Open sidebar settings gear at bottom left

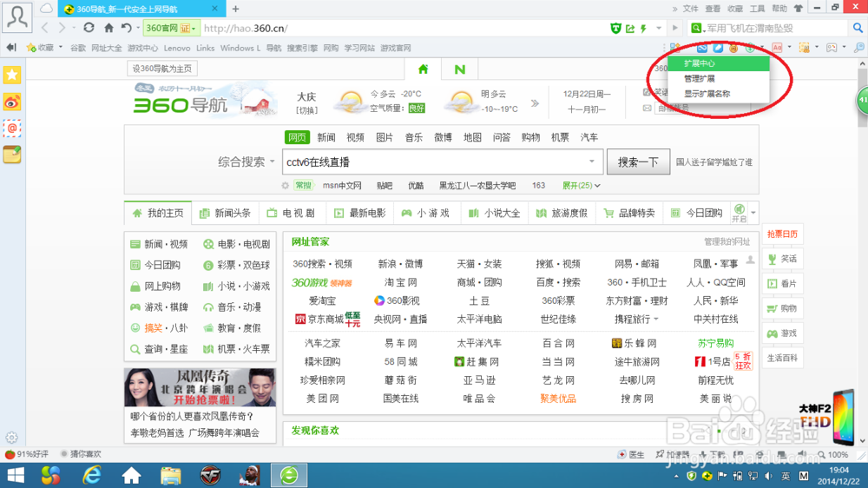tap(11, 438)
